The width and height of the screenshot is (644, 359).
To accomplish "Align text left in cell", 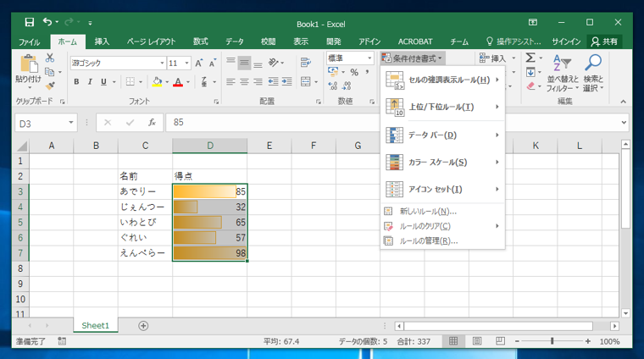I will point(230,82).
